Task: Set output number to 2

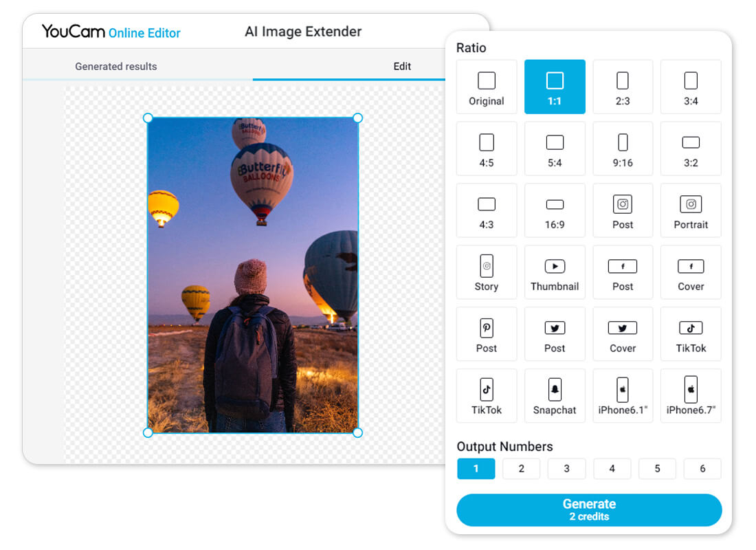Action: click(521, 468)
